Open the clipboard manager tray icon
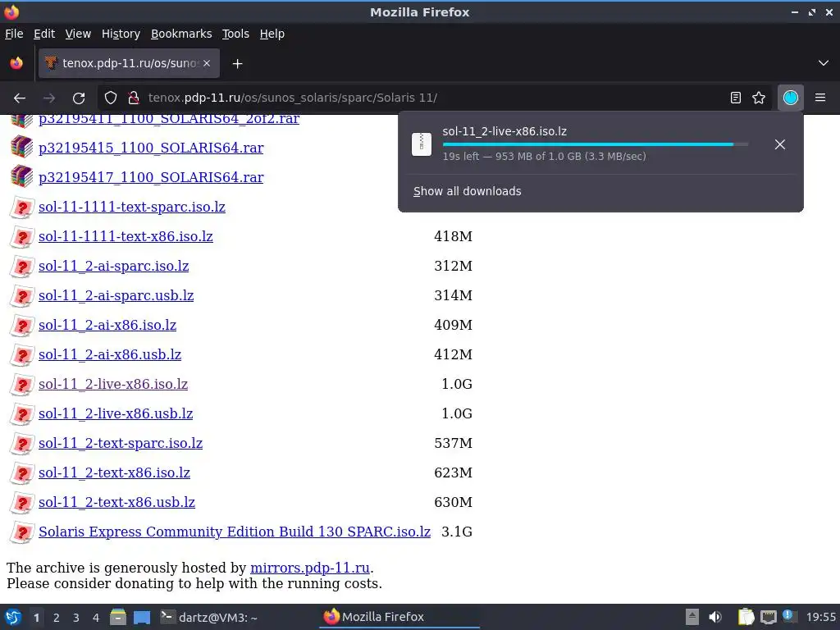Image resolution: width=840 pixels, height=630 pixels. (746, 617)
